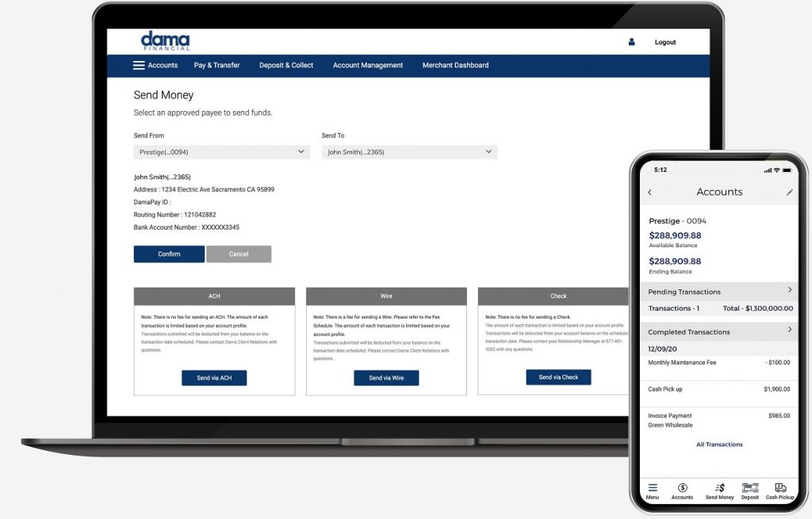
Task: Click the Send via Wire button
Action: tap(386, 378)
